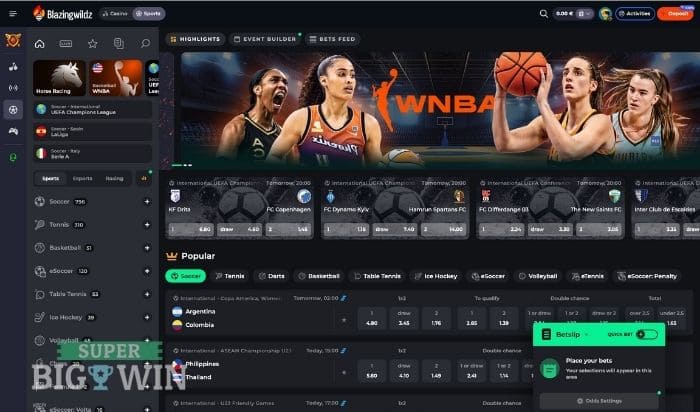Select the Sports sidebar tab
Screen dimensions: 700x412
point(50,179)
